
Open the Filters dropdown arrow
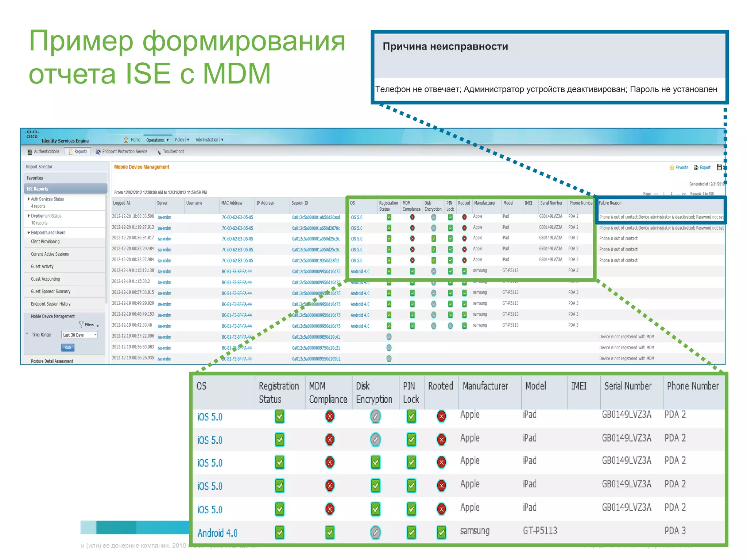[98, 326]
